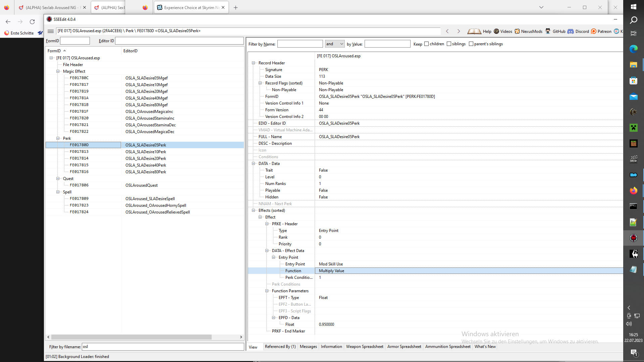
Task: Focus the FormID search field
Action: pyautogui.click(x=75, y=41)
